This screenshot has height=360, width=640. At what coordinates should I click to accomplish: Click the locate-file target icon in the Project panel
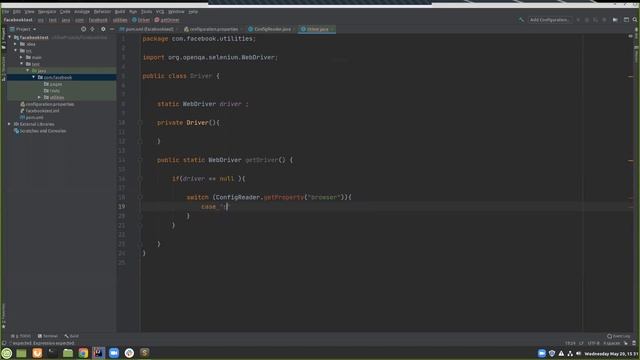83,29
